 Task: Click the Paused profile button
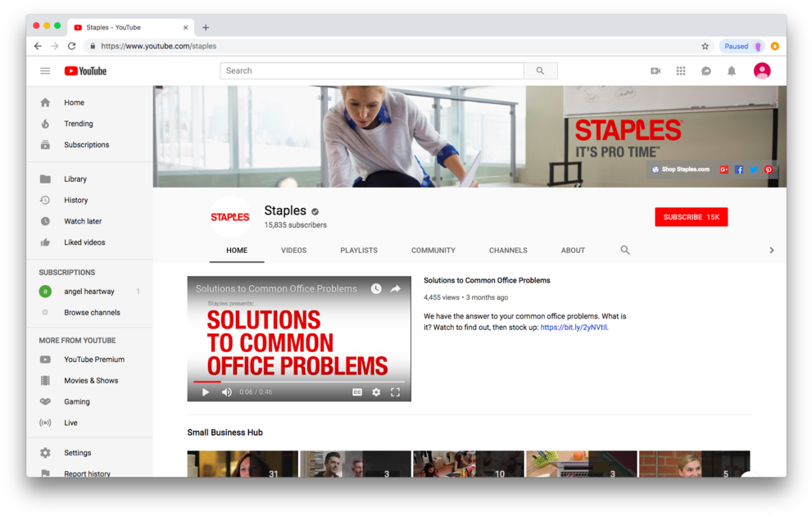point(742,46)
